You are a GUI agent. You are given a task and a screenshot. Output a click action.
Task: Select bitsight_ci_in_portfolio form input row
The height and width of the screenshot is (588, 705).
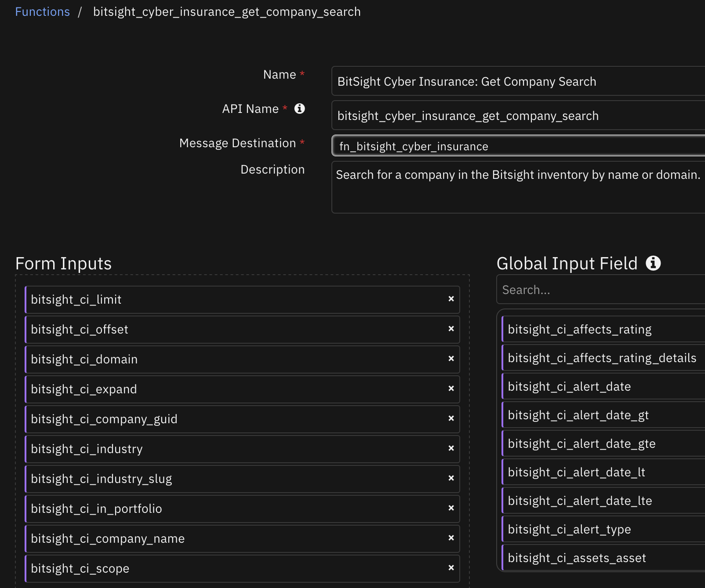click(x=242, y=509)
